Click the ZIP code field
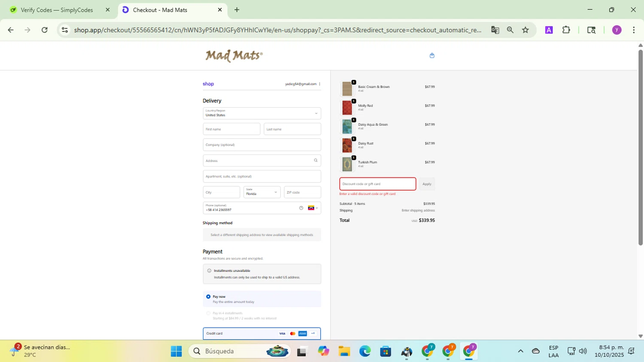This screenshot has height=362, width=644. [303, 192]
